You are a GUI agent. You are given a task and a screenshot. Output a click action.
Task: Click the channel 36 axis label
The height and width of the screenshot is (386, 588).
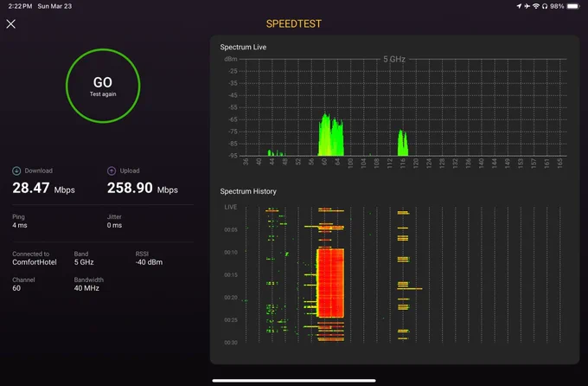coord(246,162)
